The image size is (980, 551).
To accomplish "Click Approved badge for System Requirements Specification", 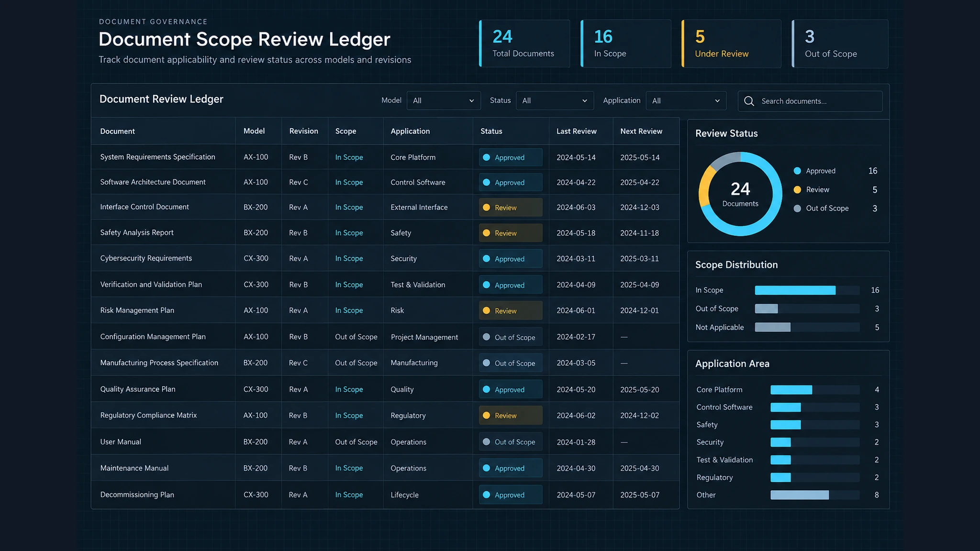I will [x=511, y=157].
